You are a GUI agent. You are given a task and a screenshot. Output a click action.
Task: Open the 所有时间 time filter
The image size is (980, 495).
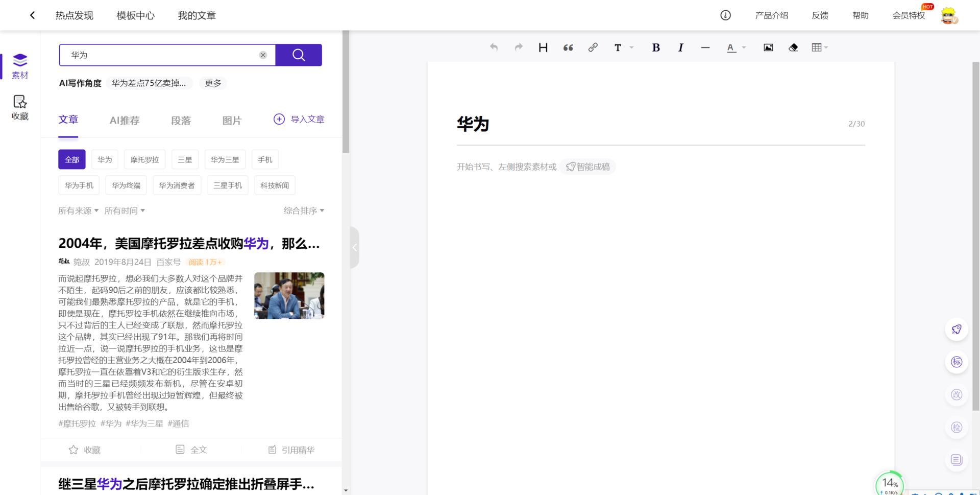pos(125,210)
